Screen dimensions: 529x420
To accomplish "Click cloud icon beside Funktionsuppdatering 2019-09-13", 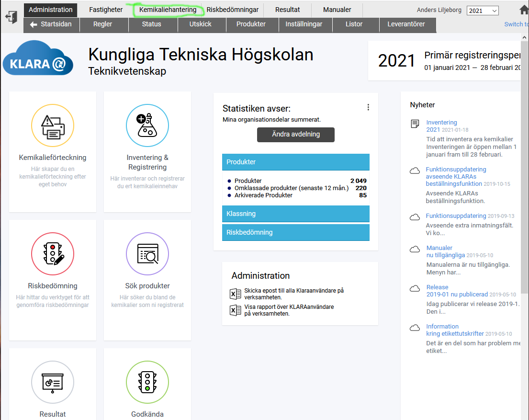I will click(x=415, y=217).
